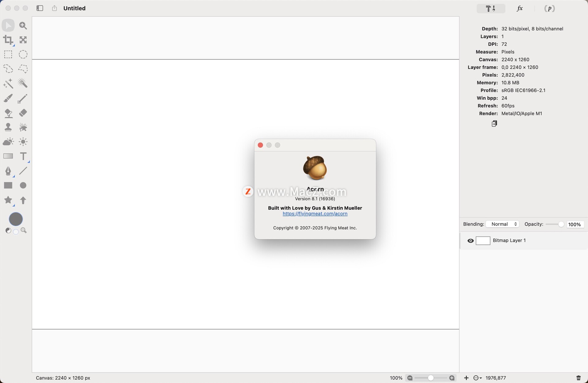This screenshot has width=588, height=383.
Task: Select the Bitmap Layer 1 name
Action: [509, 240]
